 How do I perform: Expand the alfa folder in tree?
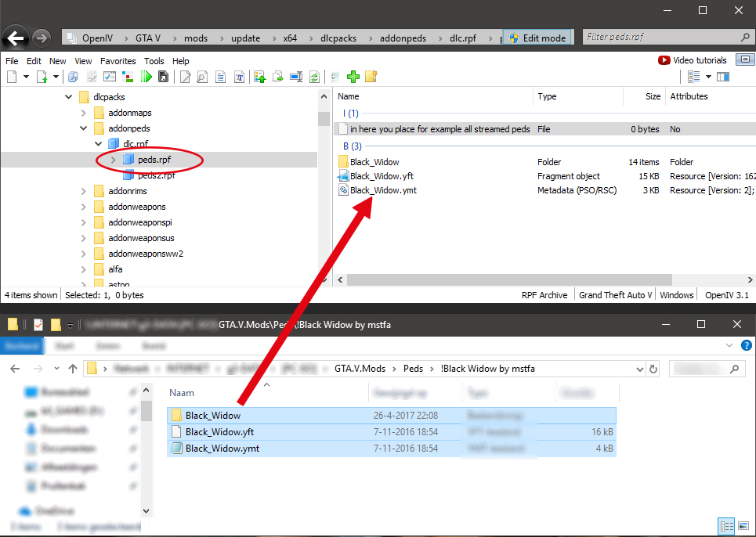click(83, 269)
